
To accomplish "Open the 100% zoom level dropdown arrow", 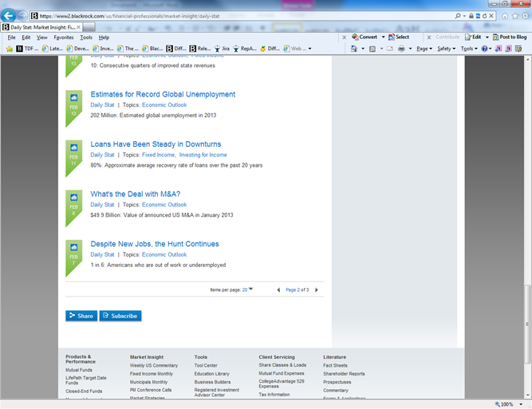I will pyautogui.click(x=521, y=404).
